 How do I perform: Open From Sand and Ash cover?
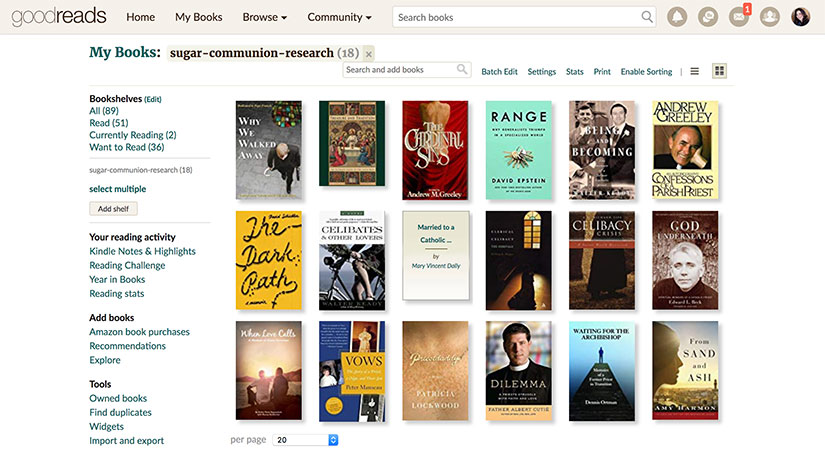point(685,370)
